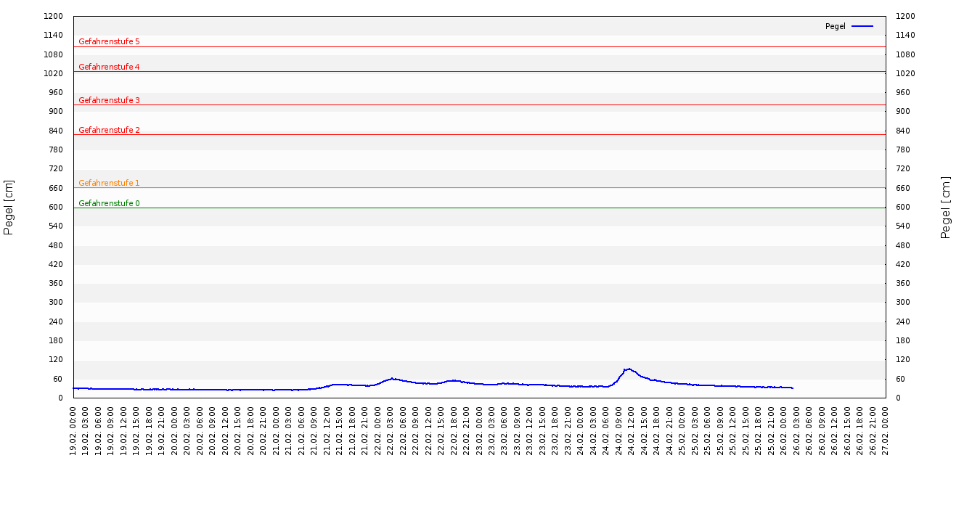The image size is (980, 508).
Task: Click the right end of the blue curve
Action: click(x=793, y=388)
